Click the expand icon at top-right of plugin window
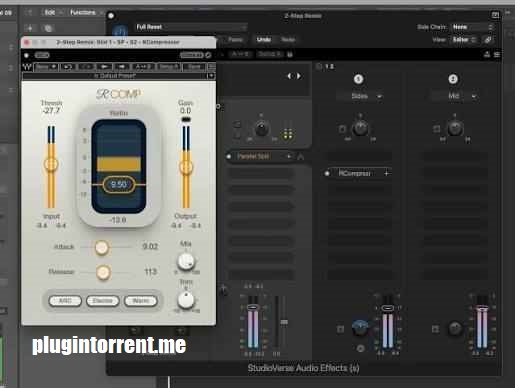This screenshot has width=515, height=388. tap(495, 15)
